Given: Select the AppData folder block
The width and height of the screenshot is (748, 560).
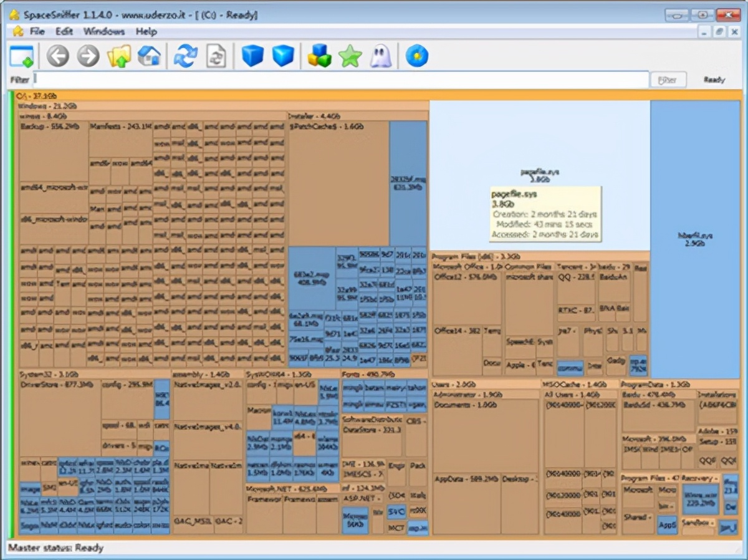Looking at the screenshot, I should 466,504.
